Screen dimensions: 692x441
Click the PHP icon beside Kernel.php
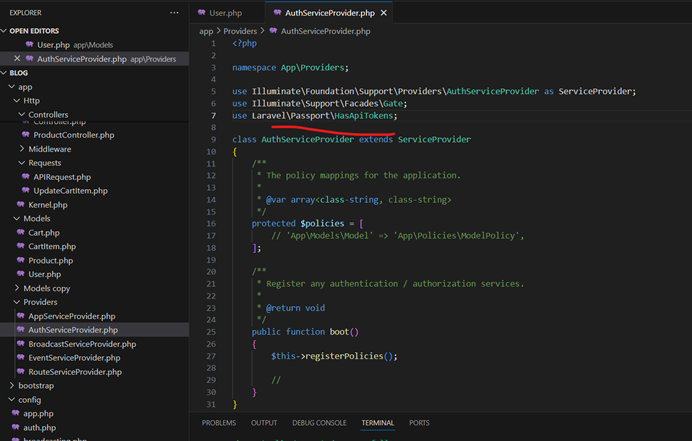pyautogui.click(x=21, y=204)
